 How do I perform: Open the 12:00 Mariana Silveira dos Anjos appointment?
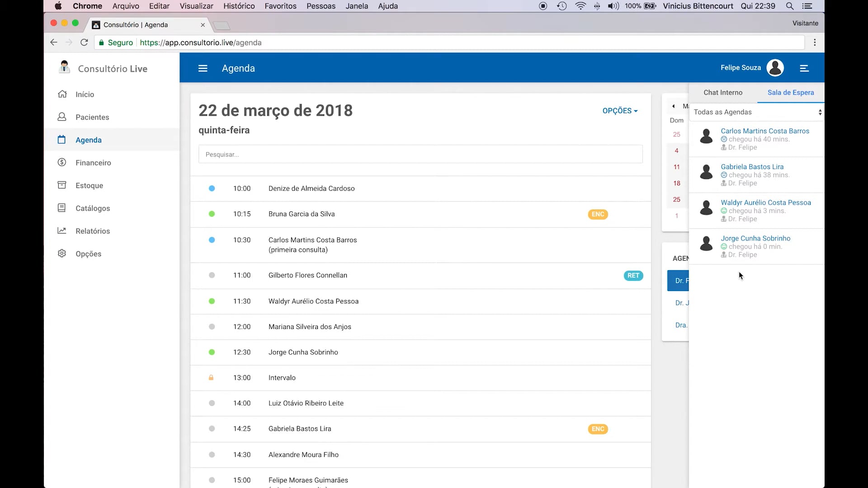click(x=420, y=327)
